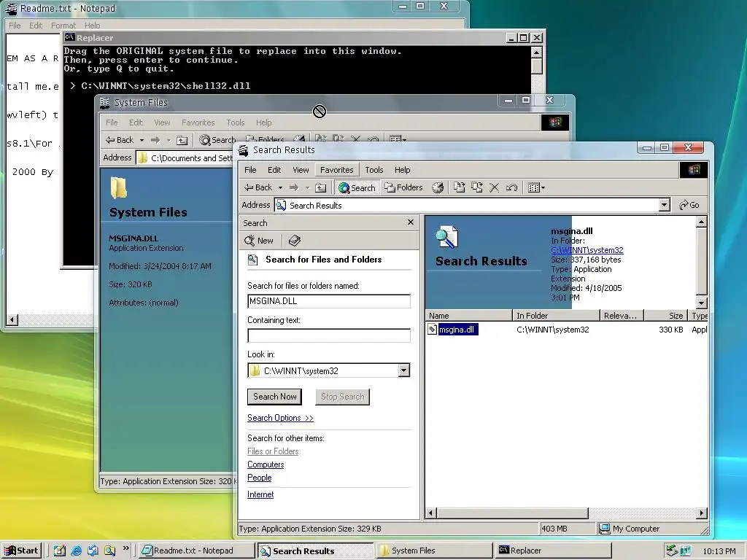Show Folders pane in Search Results
The height and width of the screenshot is (560, 747).
[x=404, y=187]
